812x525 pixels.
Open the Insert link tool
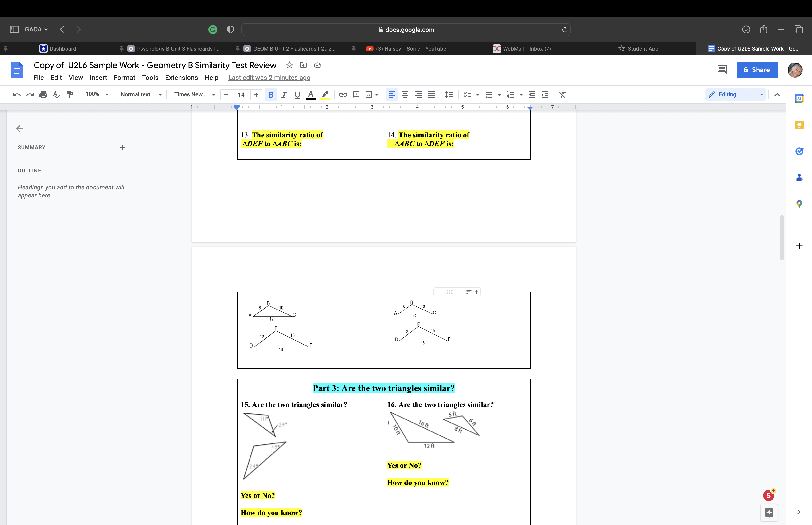click(343, 94)
